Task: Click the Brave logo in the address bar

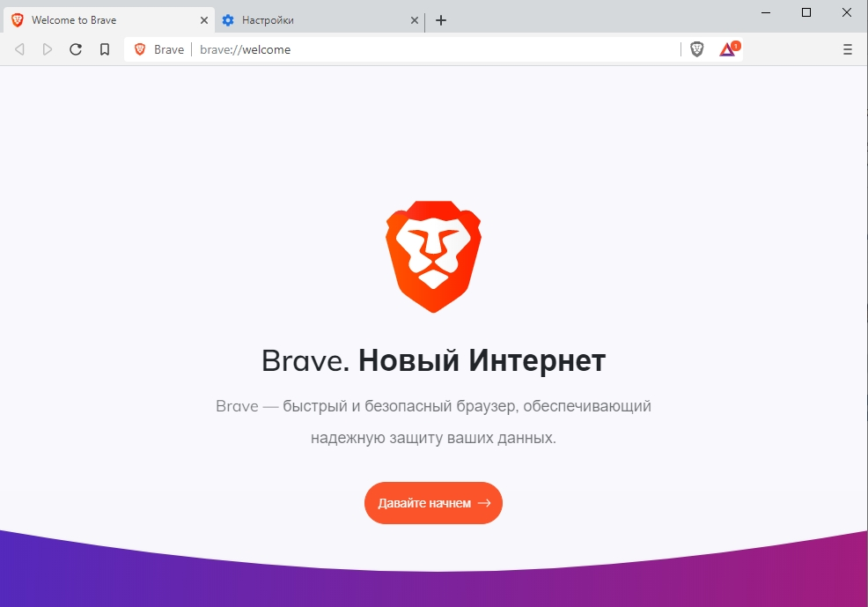Action: pos(140,49)
